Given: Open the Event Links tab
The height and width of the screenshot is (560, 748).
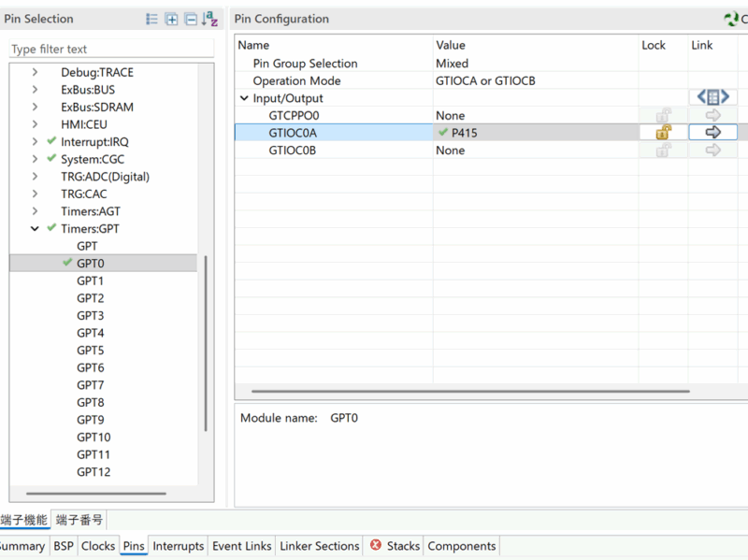Looking at the screenshot, I should click(x=242, y=546).
